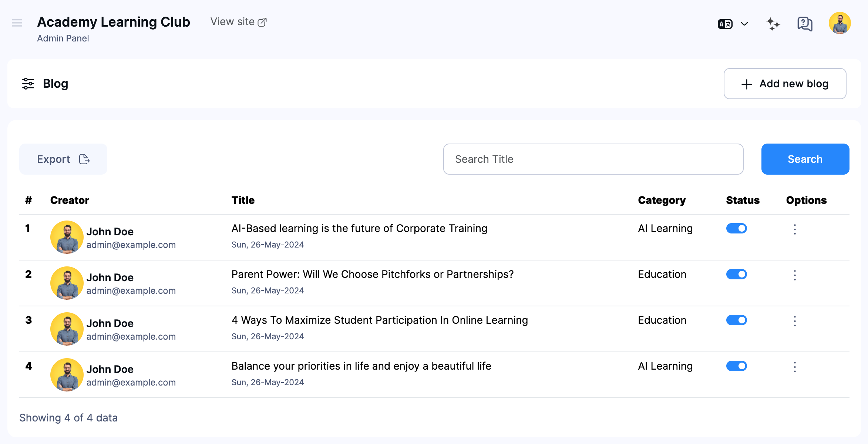The width and height of the screenshot is (868, 444).
Task: Click inside the Search Title field
Action: pos(593,159)
